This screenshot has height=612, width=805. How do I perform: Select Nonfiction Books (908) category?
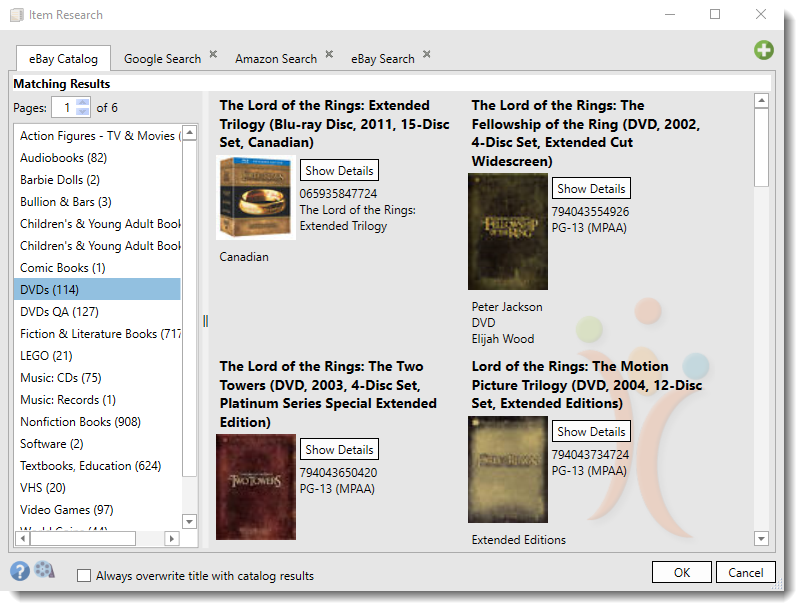98,422
